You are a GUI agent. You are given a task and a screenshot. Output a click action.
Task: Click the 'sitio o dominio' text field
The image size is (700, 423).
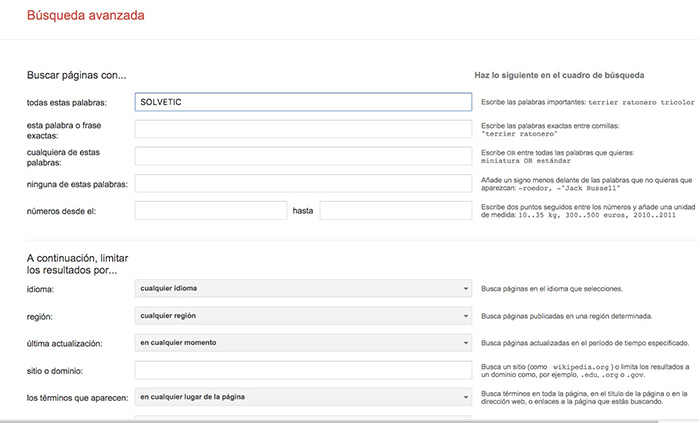[303, 370]
